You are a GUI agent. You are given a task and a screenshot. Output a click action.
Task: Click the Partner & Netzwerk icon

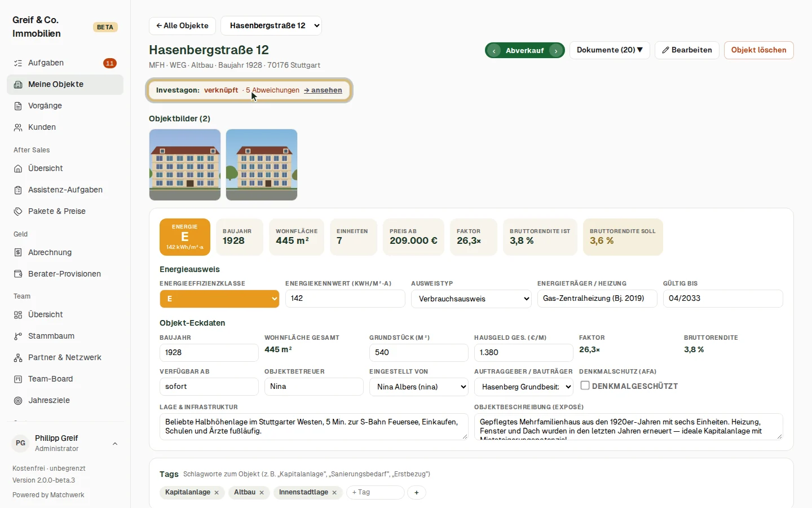click(x=18, y=358)
